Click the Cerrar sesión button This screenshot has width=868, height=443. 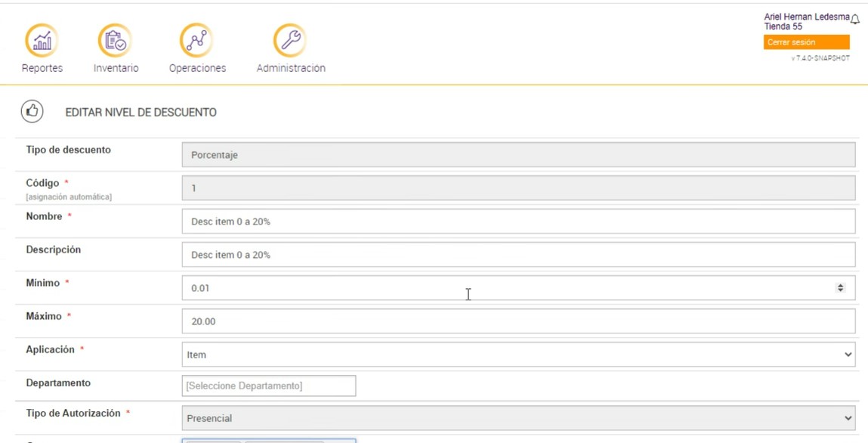tap(806, 42)
